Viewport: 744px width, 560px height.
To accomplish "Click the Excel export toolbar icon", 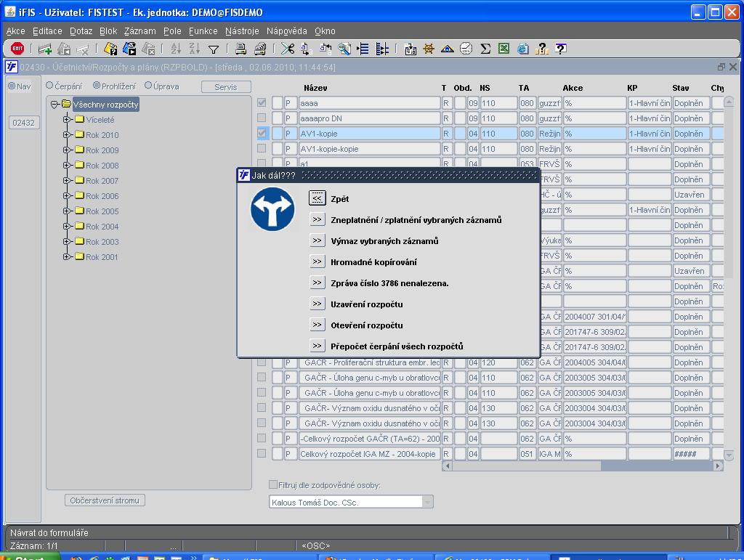I will 504,49.
